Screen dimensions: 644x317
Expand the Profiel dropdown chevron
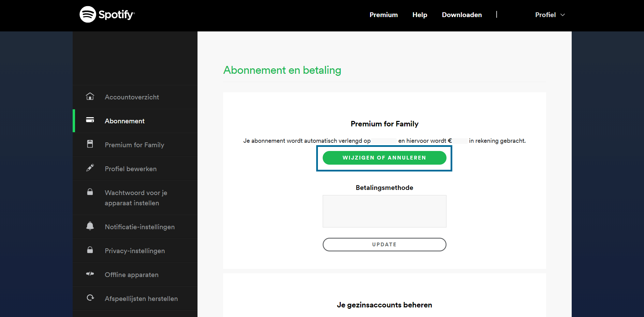pyautogui.click(x=563, y=15)
